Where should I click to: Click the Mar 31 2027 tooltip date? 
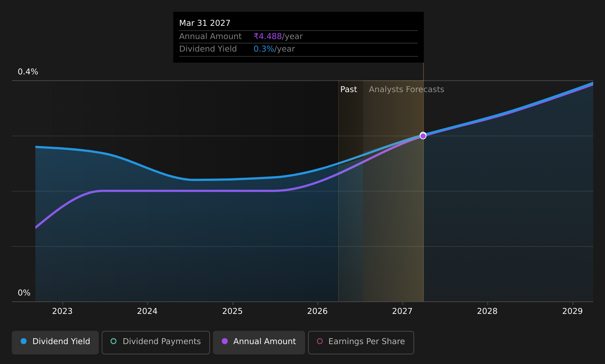click(205, 23)
